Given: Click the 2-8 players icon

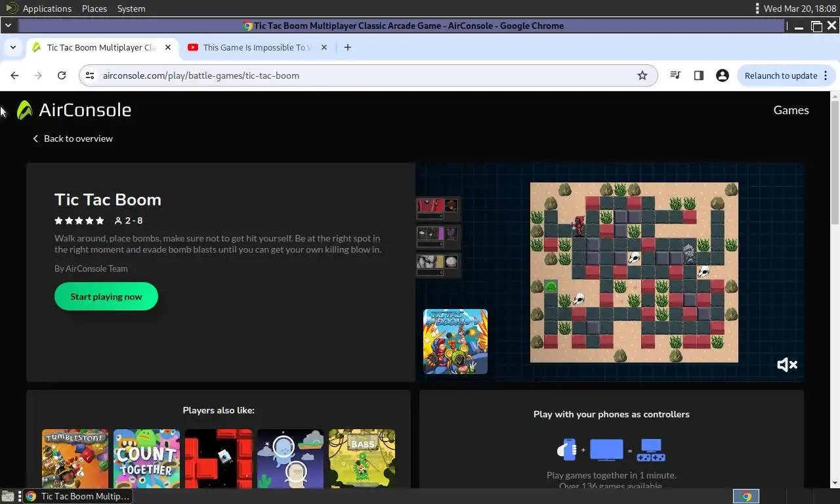Looking at the screenshot, I should [128, 220].
